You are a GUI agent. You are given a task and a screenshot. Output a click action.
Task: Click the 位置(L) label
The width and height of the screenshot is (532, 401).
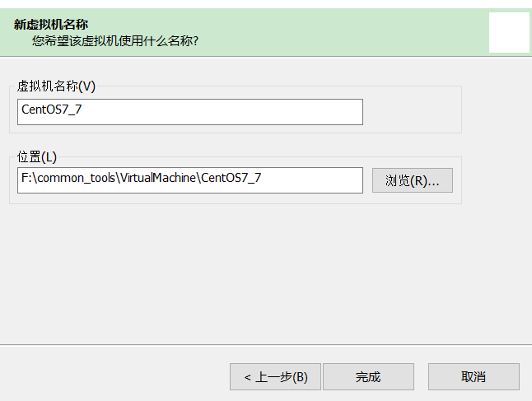[x=37, y=156]
